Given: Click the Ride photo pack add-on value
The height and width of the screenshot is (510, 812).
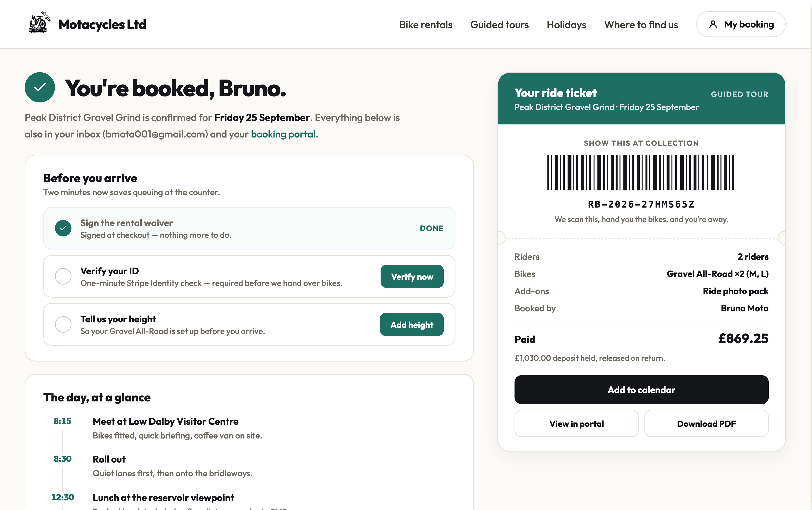Looking at the screenshot, I should click(735, 291).
